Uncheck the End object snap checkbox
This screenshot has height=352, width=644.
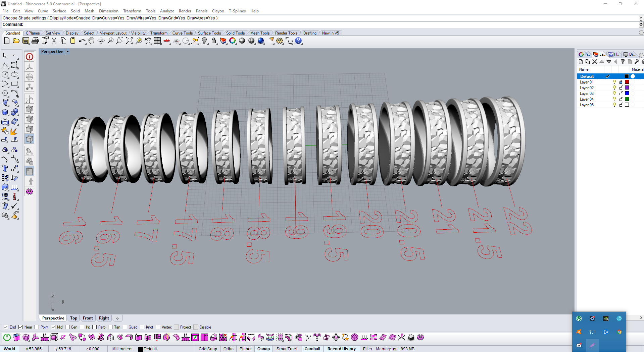(6, 327)
